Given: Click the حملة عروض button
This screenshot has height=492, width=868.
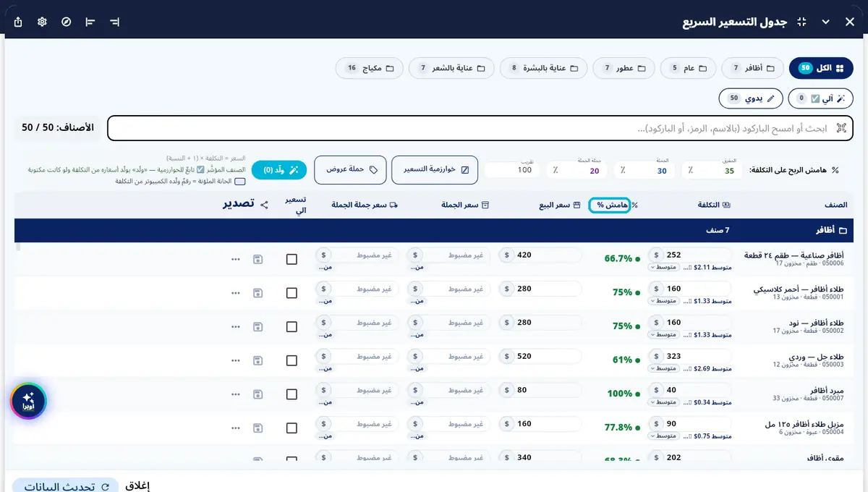Looking at the screenshot, I should click(349, 170).
